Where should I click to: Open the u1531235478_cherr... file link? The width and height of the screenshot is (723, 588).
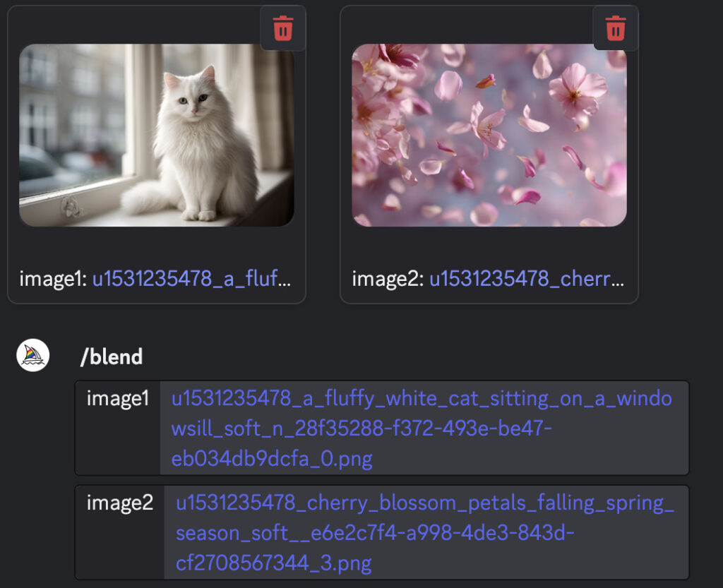point(527,278)
